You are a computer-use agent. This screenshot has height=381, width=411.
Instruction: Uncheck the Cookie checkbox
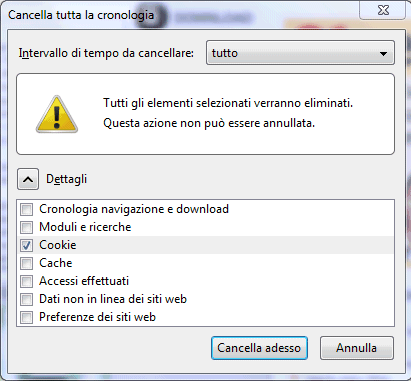click(x=27, y=246)
